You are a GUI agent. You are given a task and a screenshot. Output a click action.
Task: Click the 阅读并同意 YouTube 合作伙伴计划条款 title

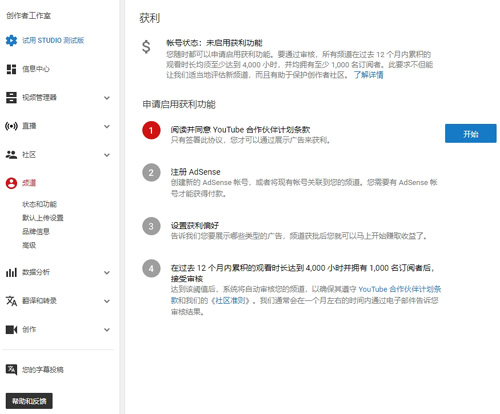tap(240, 130)
